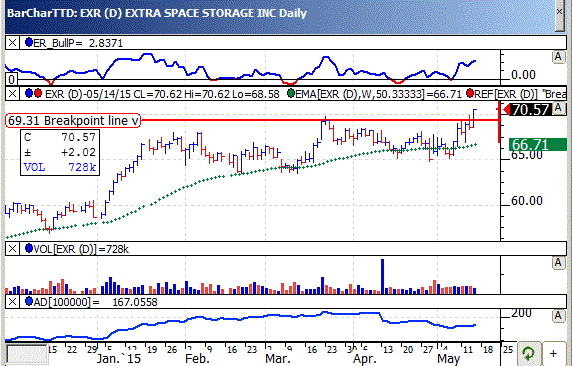Click the green refresh chart icon
Screen dimensions: 572x366
pos(528,353)
